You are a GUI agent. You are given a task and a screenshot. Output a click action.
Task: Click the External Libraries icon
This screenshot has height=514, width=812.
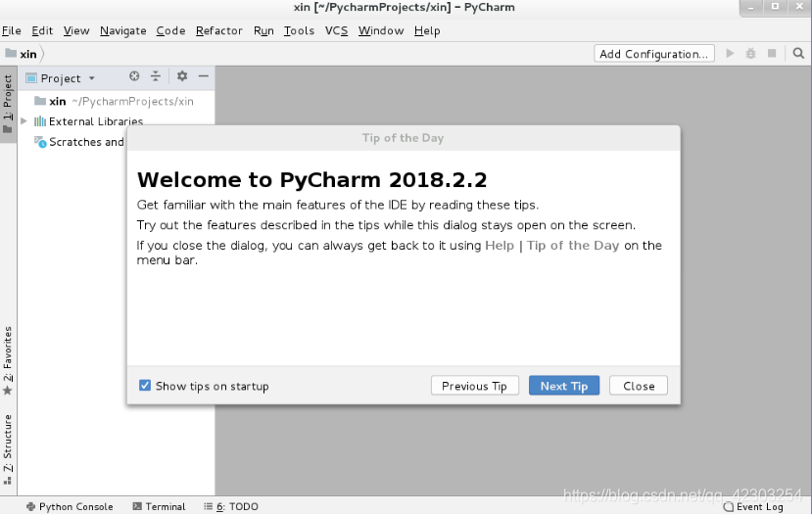pos(40,121)
